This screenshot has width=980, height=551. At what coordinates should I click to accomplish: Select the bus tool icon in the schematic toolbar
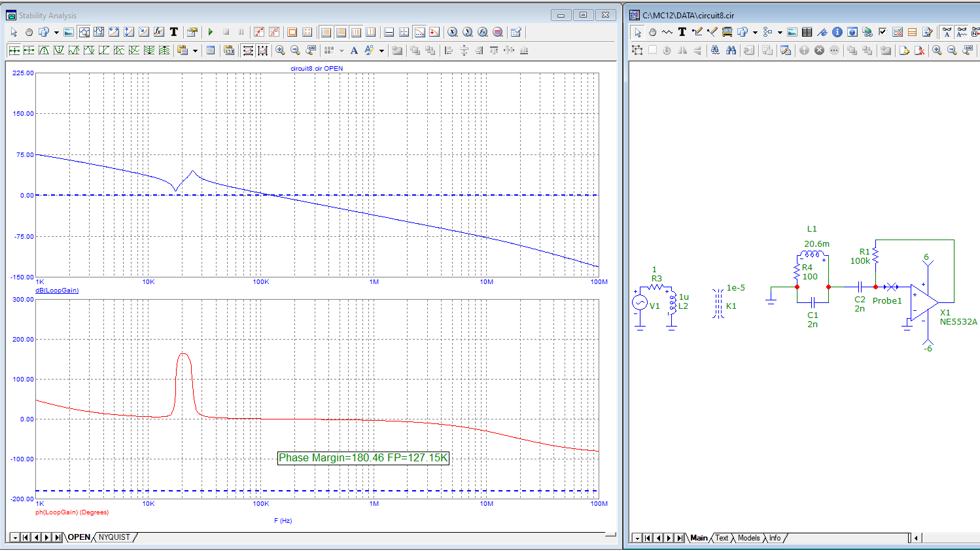point(727,31)
